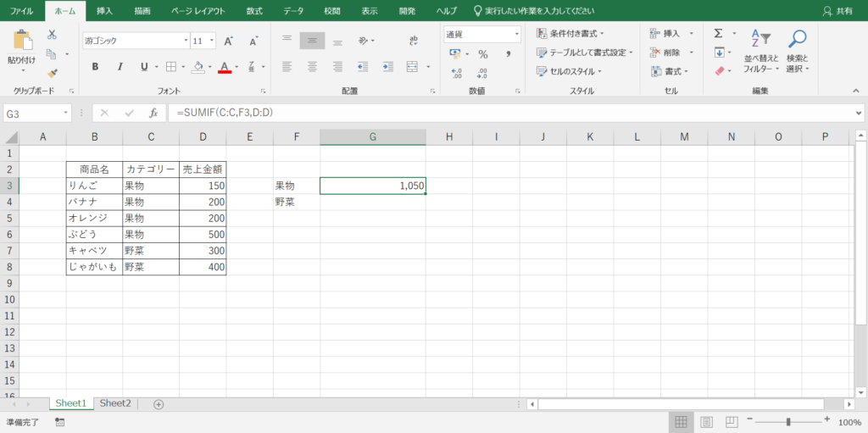Click the Merge and Center icon

tap(412, 66)
